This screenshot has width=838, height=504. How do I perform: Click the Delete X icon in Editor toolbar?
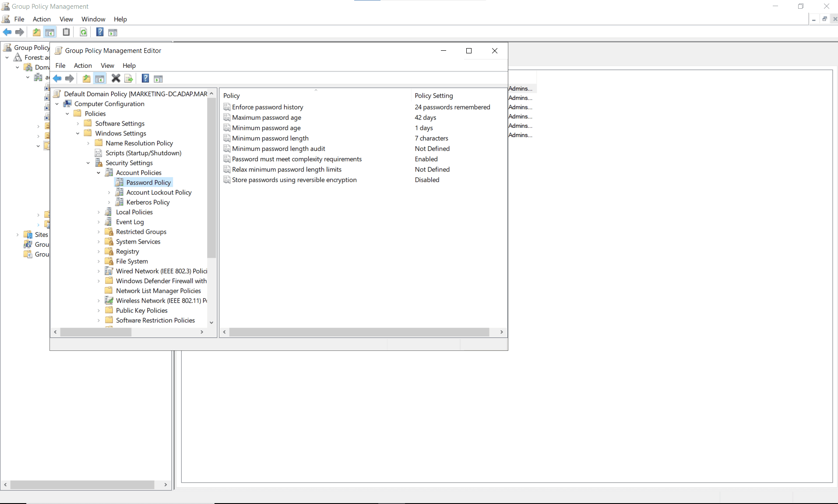[116, 78]
